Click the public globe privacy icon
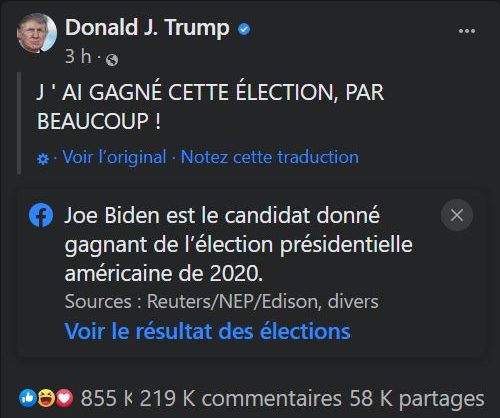This screenshot has height=418, width=500. (x=112, y=60)
